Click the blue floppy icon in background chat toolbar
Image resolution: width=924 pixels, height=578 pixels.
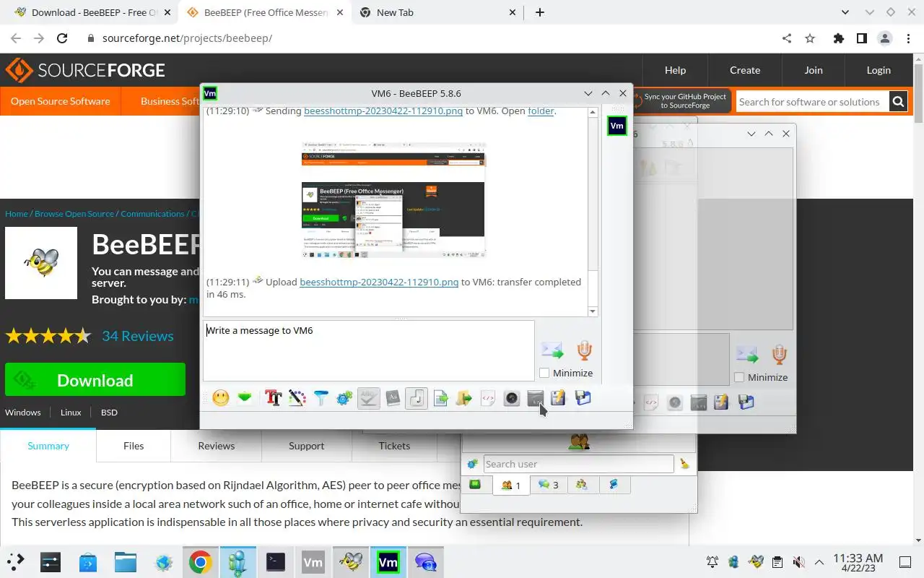click(x=746, y=402)
